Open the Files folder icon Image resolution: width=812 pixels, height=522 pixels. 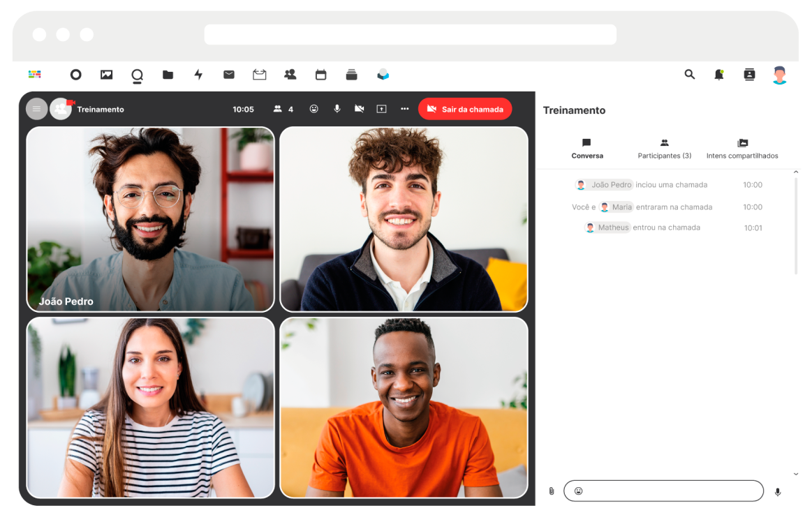coord(168,75)
